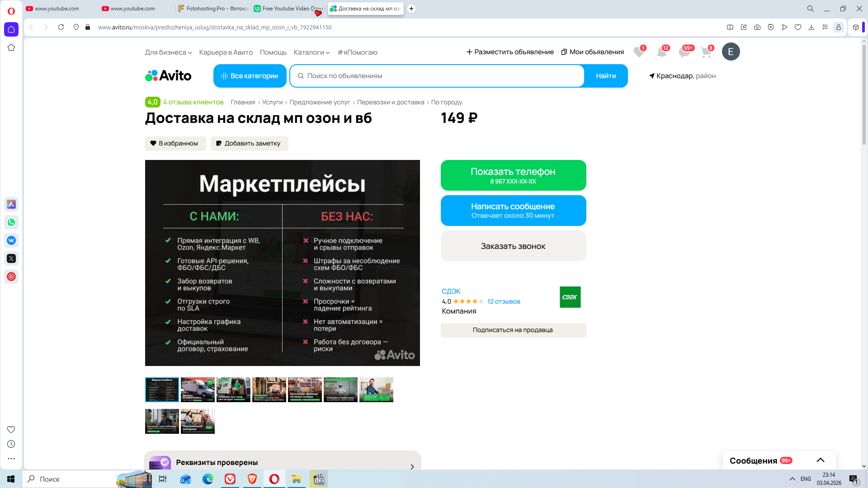Open the "12 отзывов" reviews link
868x488 pixels.
(x=504, y=301)
